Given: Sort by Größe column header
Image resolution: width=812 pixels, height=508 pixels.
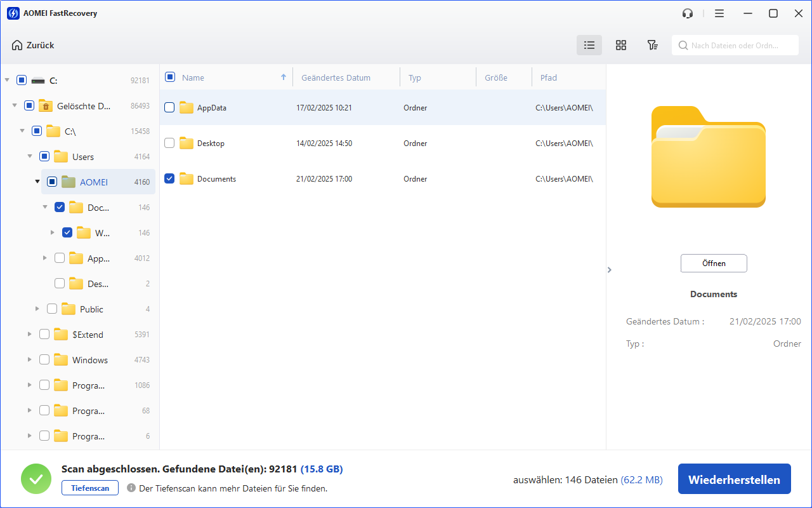Looking at the screenshot, I should coord(495,77).
